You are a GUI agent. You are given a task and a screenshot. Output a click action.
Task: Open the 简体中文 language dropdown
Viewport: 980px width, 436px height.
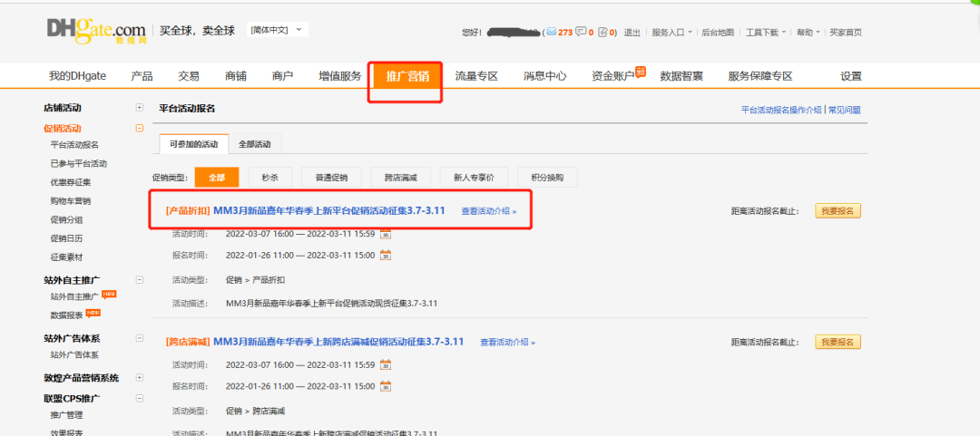(277, 29)
